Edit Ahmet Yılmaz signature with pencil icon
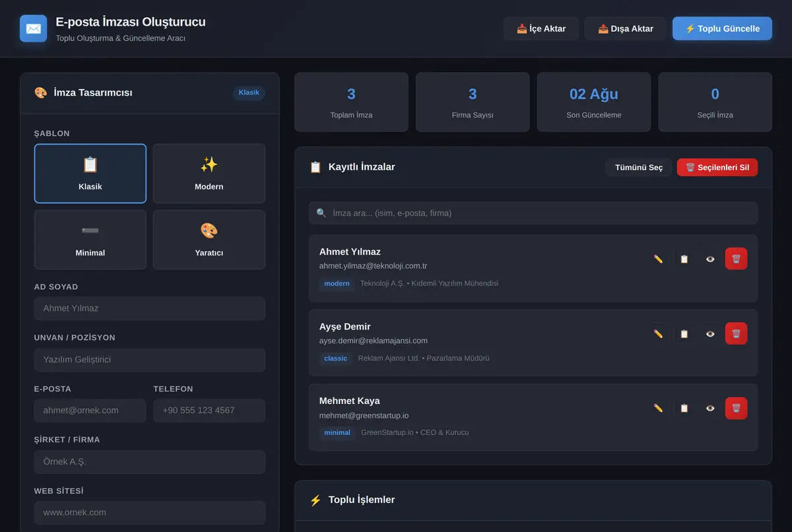Screen dimensions: 792x532 click(x=658, y=259)
